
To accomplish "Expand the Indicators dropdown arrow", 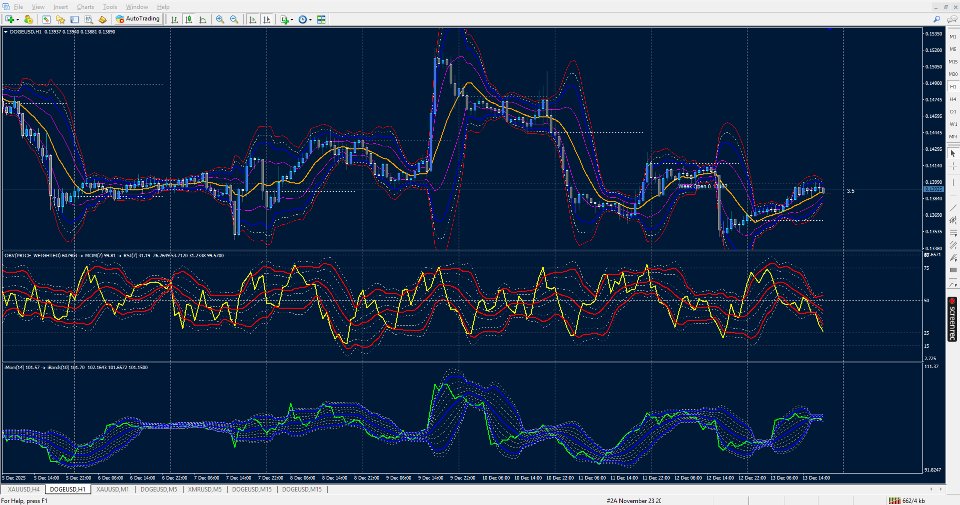I will [292, 20].
